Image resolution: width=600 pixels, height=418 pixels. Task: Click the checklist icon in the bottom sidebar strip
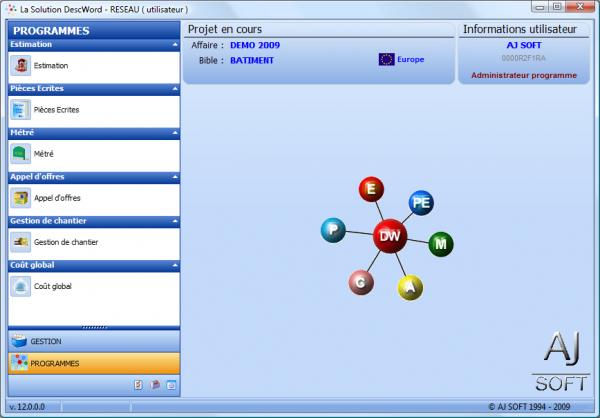[x=138, y=385]
